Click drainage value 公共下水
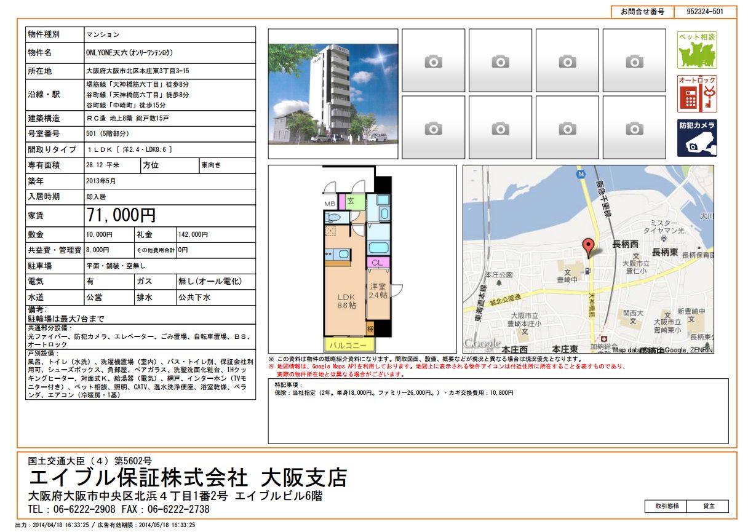This screenshot has width=756, height=532. (x=194, y=298)
